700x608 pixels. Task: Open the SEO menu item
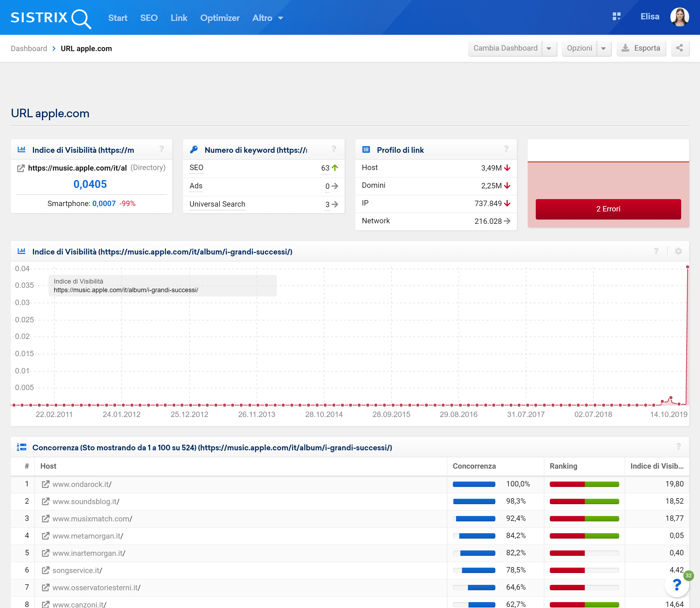[149, 18]
